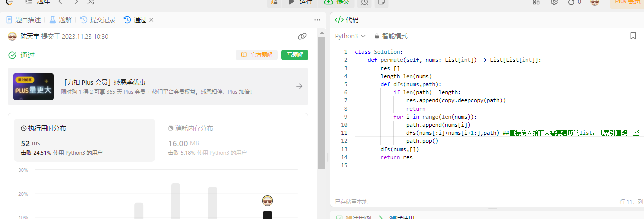Select the 通过 tab
The height and width of the screenshot is (219, 644).
coord(135,20)
